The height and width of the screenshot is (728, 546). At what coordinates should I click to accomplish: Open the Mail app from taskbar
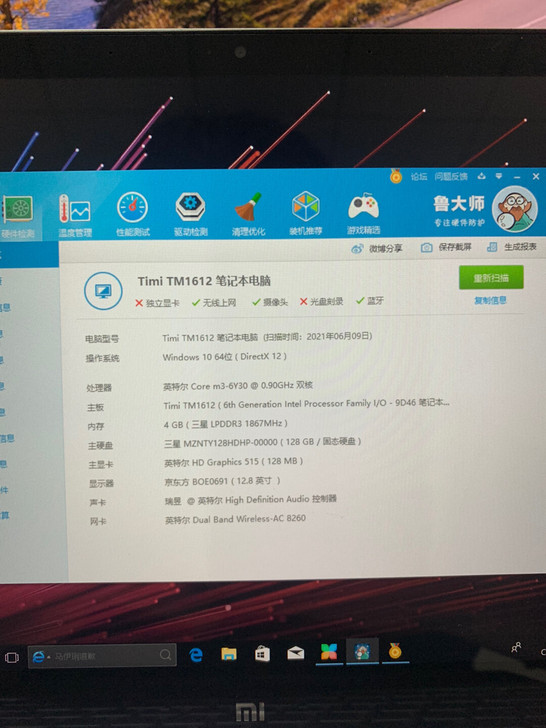coord(295,653)
